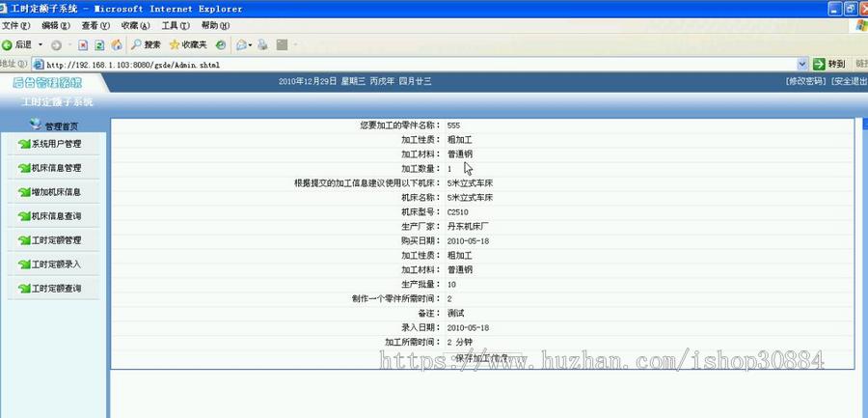Screen dimensions: 868x418
Task: Click the Back arrow icon in toolbar
Action: [7, 45]
